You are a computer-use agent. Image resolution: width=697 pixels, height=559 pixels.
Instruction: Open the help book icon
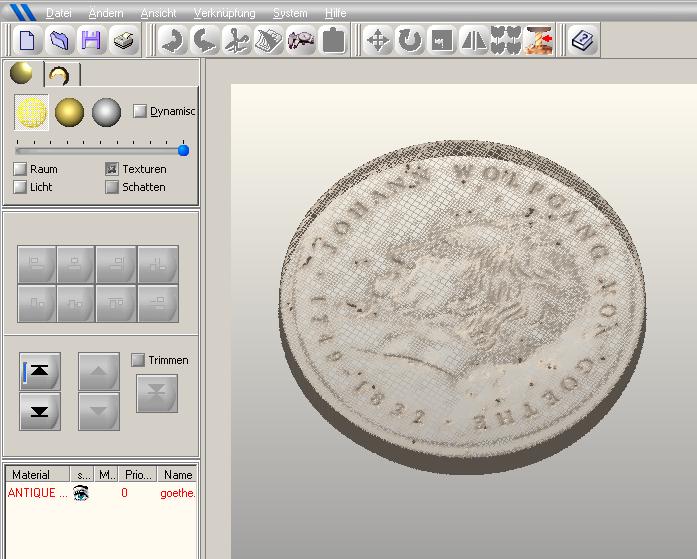(x=584, y=41)
